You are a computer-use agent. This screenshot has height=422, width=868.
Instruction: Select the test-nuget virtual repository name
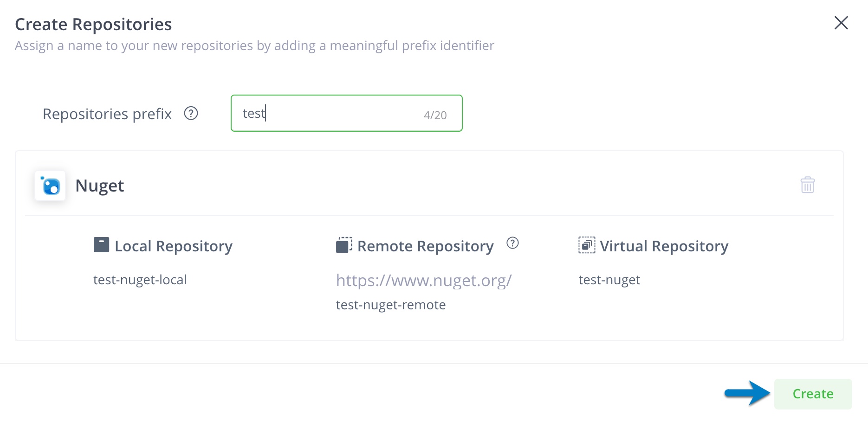(609, 280)
